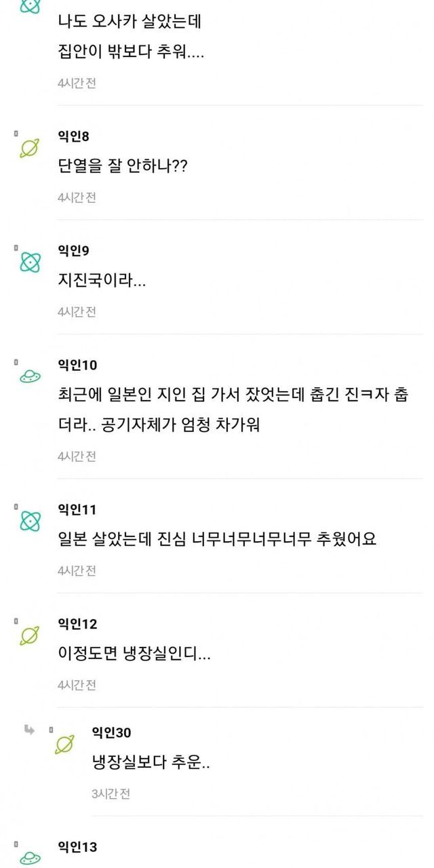Open the 익인11 username
The image size is (434, 868).
click(78, 509)
